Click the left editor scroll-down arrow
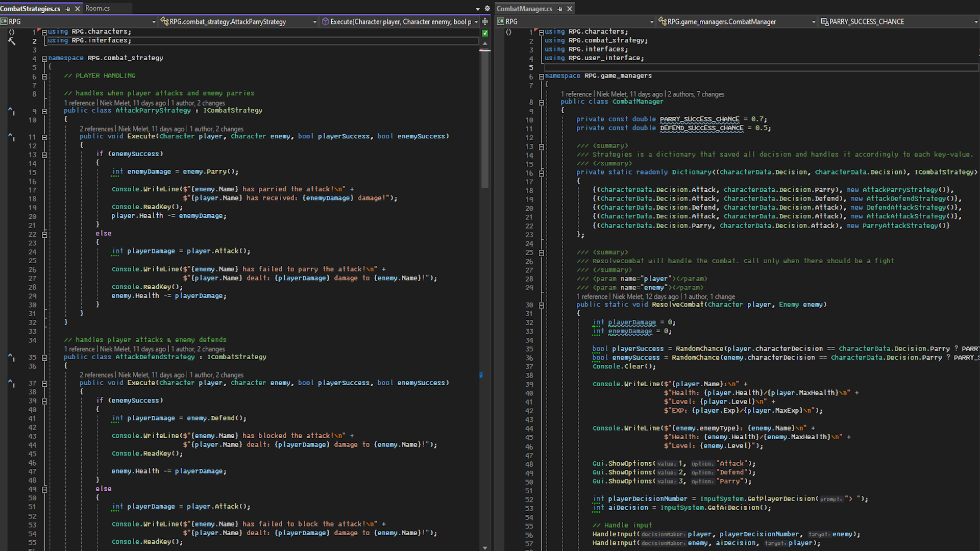 (485, 547)
